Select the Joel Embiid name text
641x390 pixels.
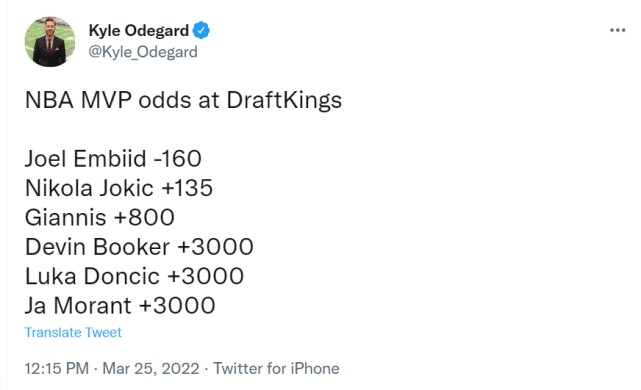tap(85, 159)
